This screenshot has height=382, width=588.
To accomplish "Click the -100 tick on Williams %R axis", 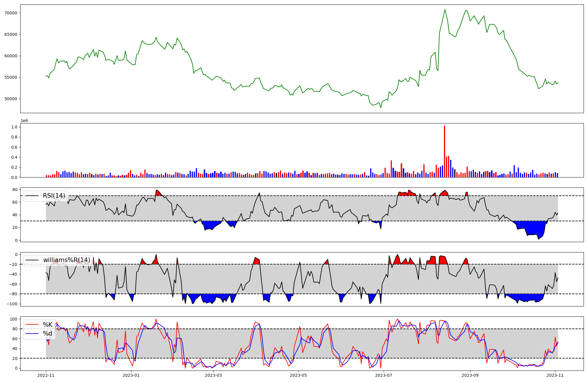I will tap(12, 304).
